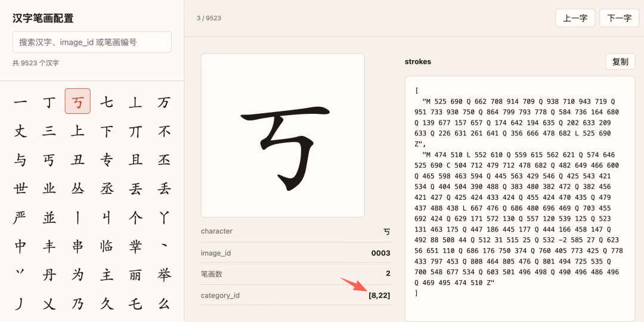This screenshot has height=322, width=644.
Task: Select character 丹 in the grid
Action: (49, 275)
